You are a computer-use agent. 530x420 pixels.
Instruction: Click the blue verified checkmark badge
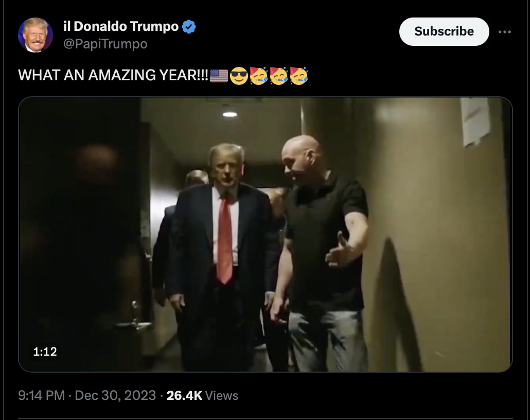(189, 27)
